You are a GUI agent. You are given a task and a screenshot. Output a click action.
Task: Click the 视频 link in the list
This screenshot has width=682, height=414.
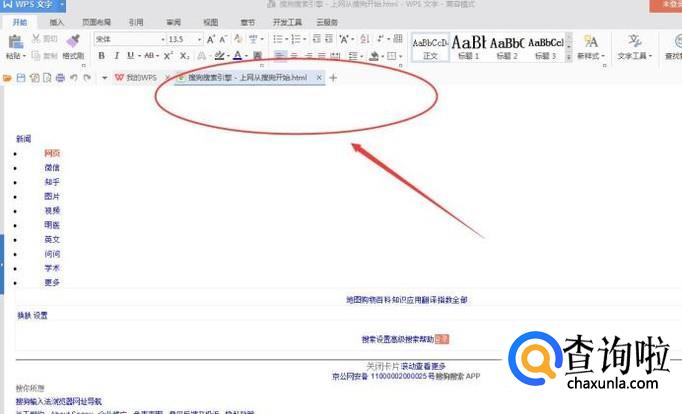[x=52, y=210]
